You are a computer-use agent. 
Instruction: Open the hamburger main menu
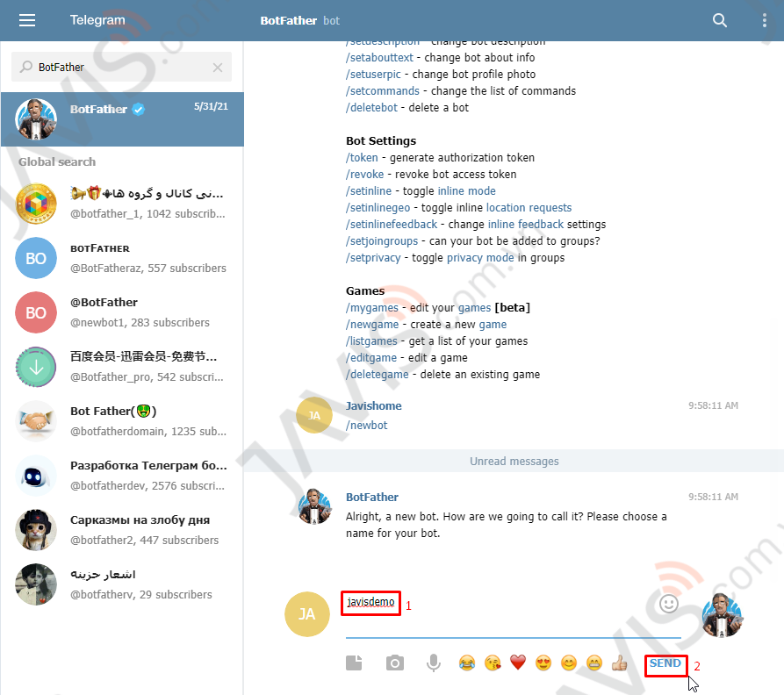click(x=27, y=20)
